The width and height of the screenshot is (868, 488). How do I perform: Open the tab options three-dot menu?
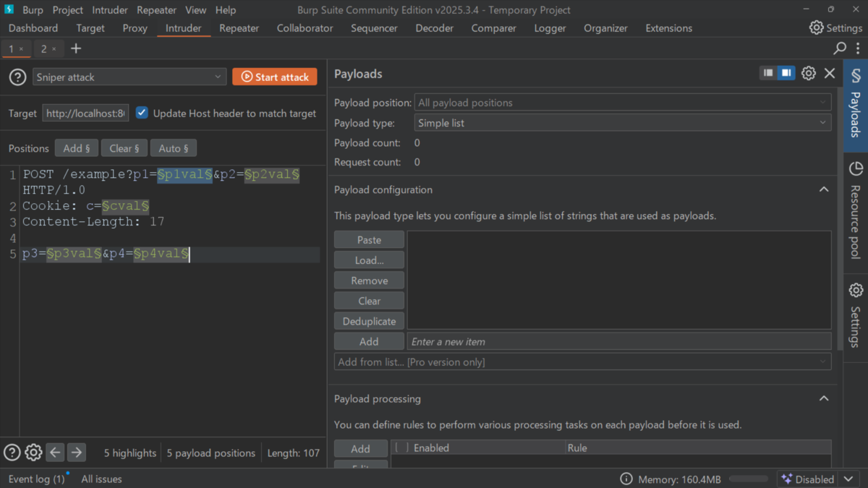click(x=859, y=48)
